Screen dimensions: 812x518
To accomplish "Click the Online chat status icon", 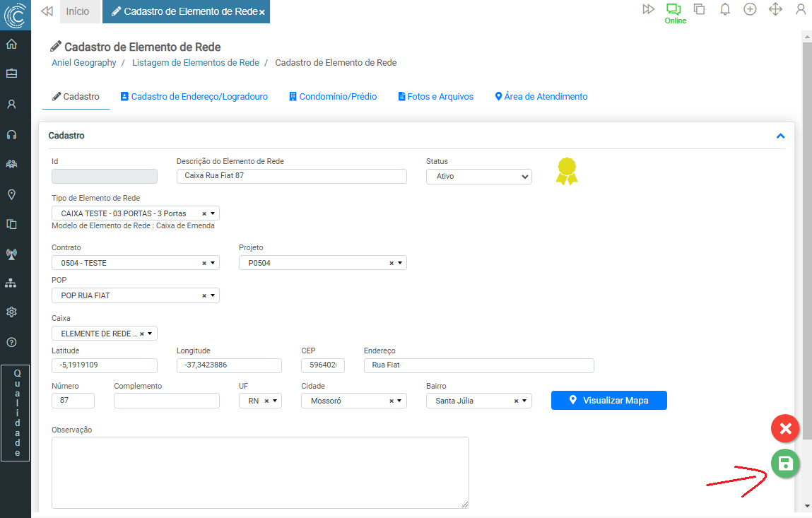I will (674, 10).
